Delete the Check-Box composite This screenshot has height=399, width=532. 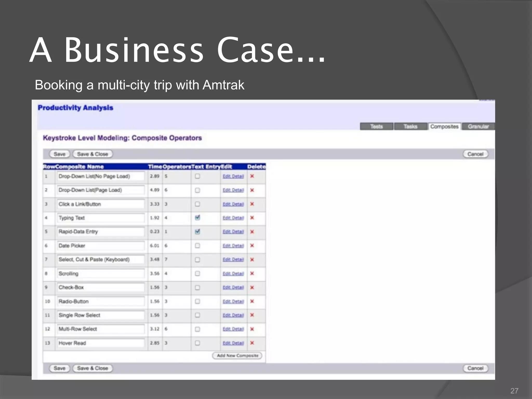[x=252, y=287]
